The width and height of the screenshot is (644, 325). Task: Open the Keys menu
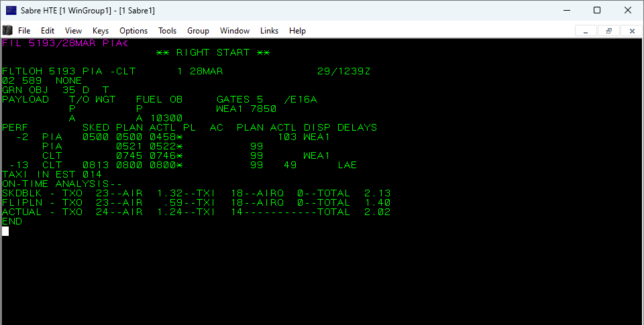(x=101, y=31)
